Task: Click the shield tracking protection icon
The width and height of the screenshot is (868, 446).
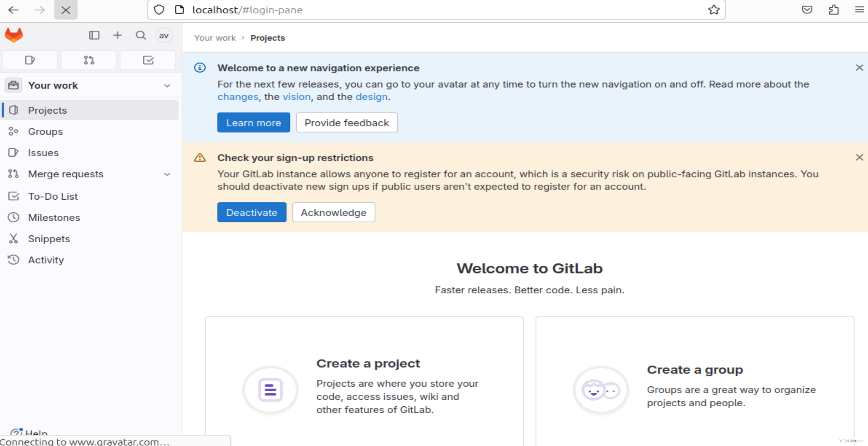Action: pos(159,10)
